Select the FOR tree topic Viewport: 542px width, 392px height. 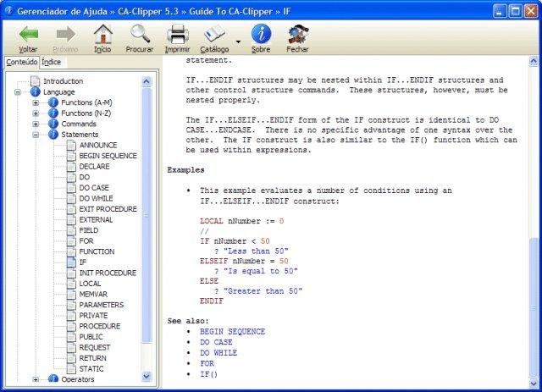click(x=86, y=241)
